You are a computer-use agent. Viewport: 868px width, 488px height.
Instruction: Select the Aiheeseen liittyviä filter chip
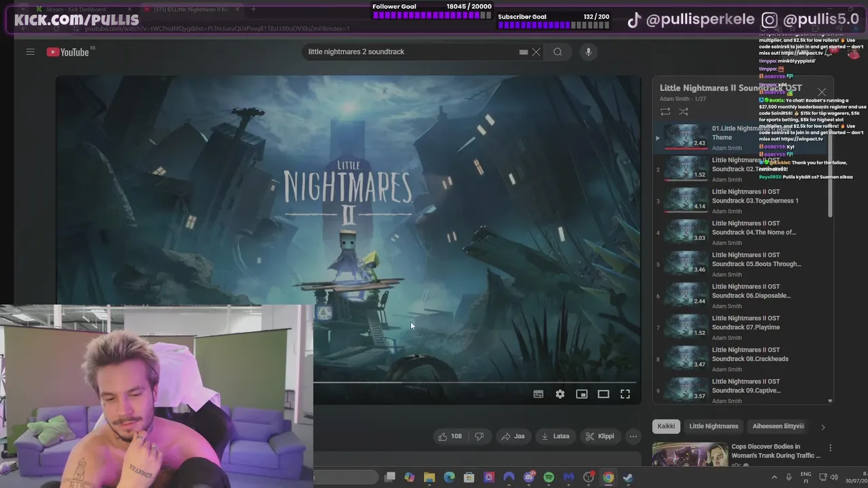(778, 426)
